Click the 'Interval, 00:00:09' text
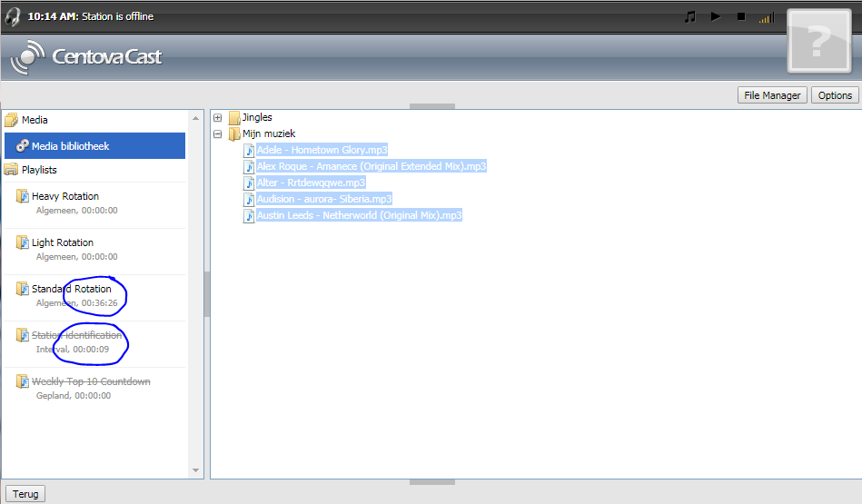862x504 pixels. (73, 349)
